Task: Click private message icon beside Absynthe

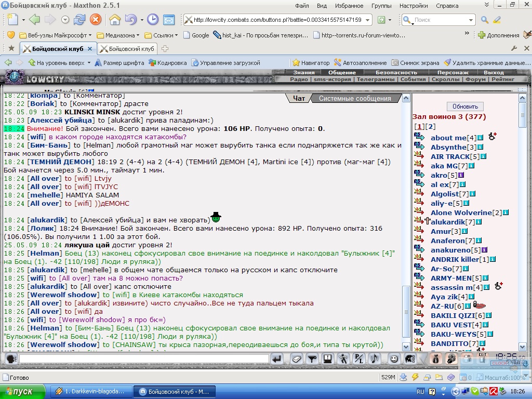Action: 419,147
